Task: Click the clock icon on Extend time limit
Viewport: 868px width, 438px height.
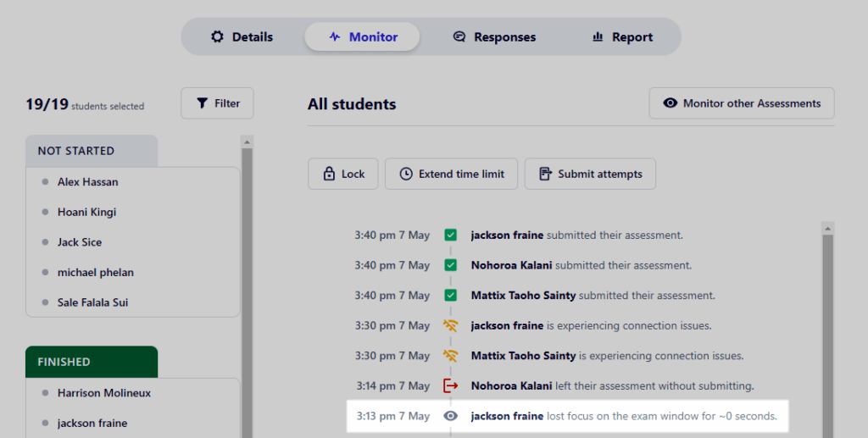Action: 406,175
